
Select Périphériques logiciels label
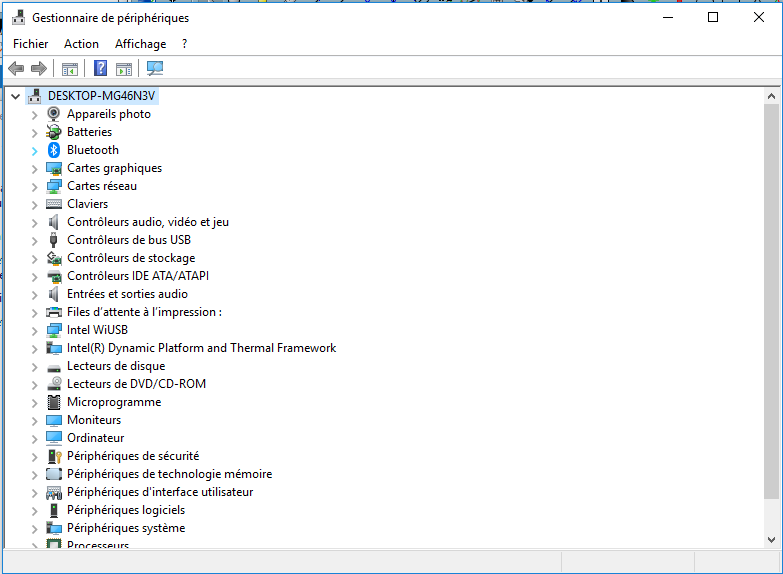coord(126,510)
